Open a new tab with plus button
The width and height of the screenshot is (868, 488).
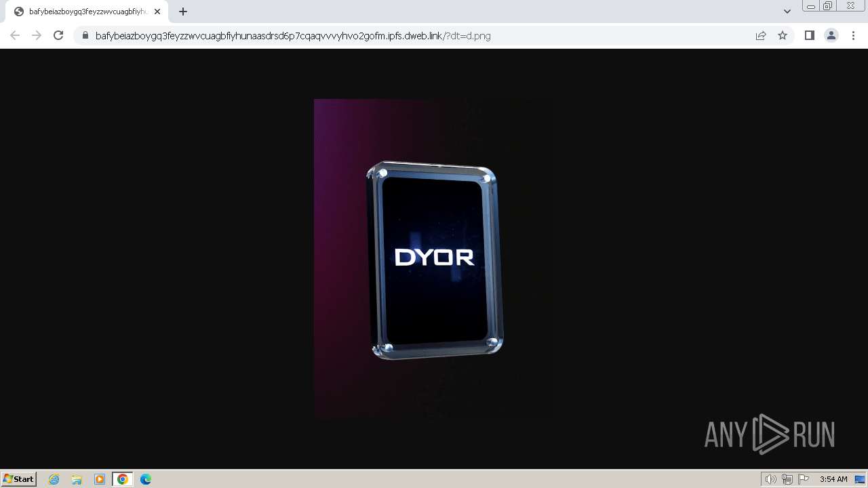pyautogui.click(x=183, y=12)
